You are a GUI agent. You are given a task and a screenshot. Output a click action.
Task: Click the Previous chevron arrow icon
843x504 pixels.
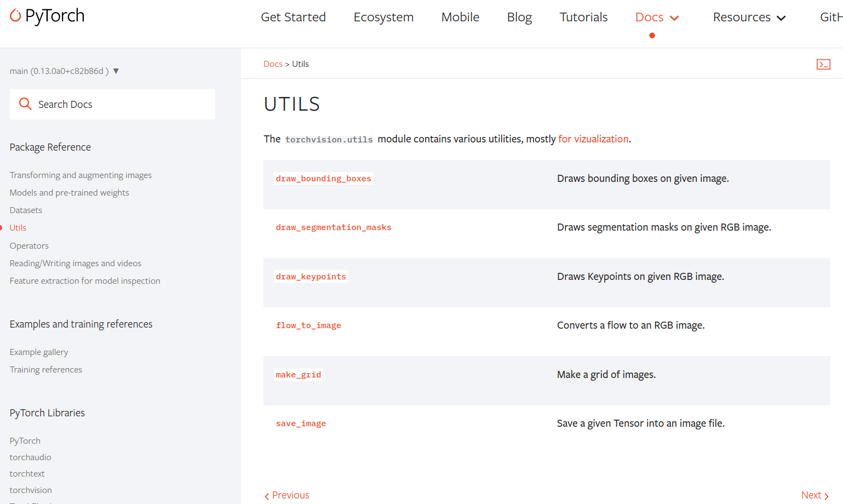[266, 495]
